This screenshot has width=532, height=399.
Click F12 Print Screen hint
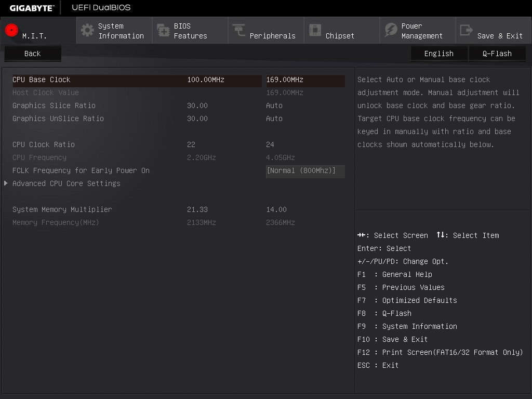(440, 353)
